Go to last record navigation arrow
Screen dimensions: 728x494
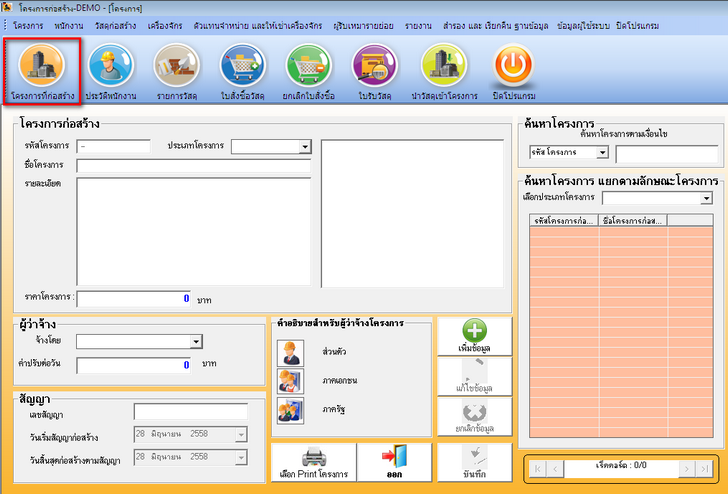(704, 469)
